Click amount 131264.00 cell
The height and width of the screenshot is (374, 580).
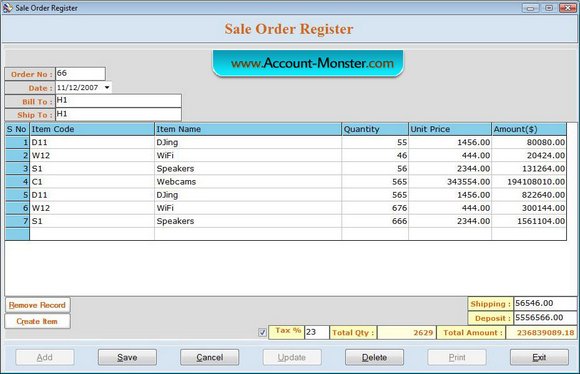pos(529,169)
